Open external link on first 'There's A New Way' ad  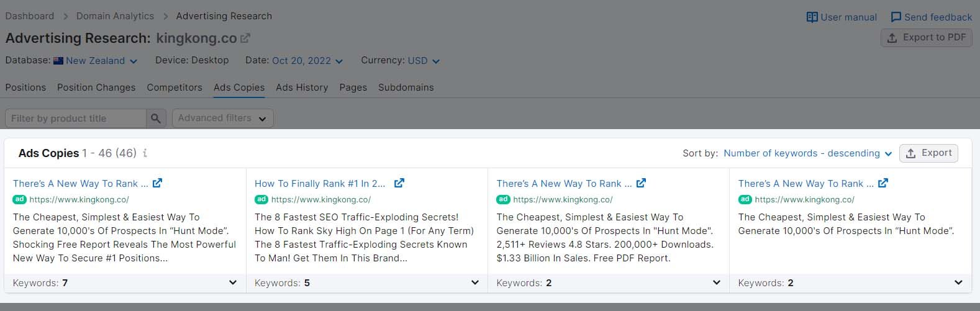158,183
